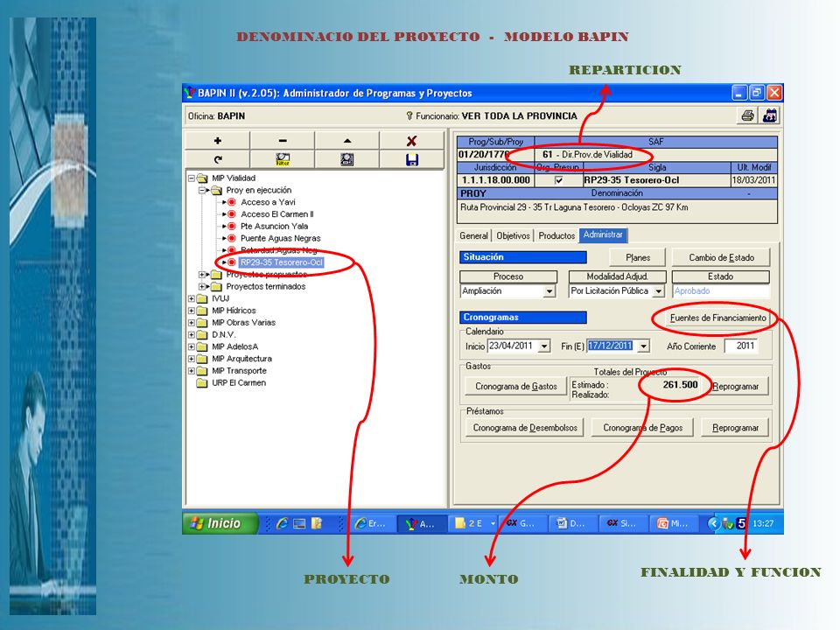
Task: Open the Inicio start button
Action: (220, 523)
